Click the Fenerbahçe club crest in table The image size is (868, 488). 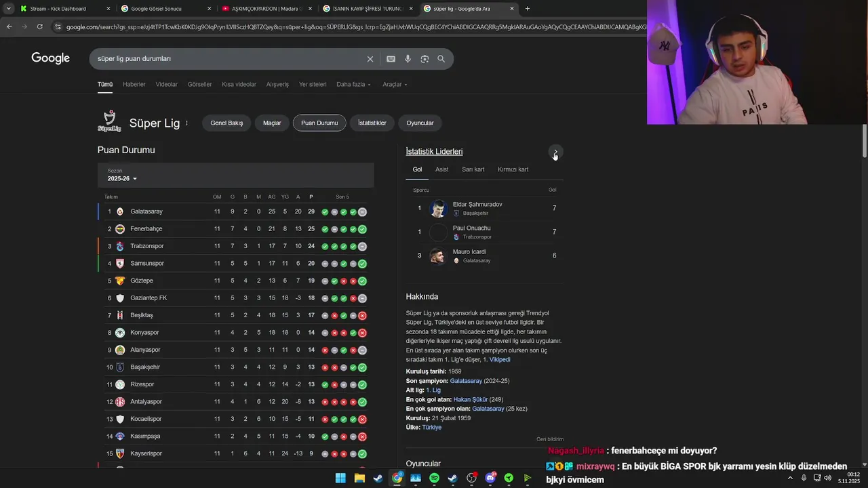pyautogui.click(x=120, y=229)
